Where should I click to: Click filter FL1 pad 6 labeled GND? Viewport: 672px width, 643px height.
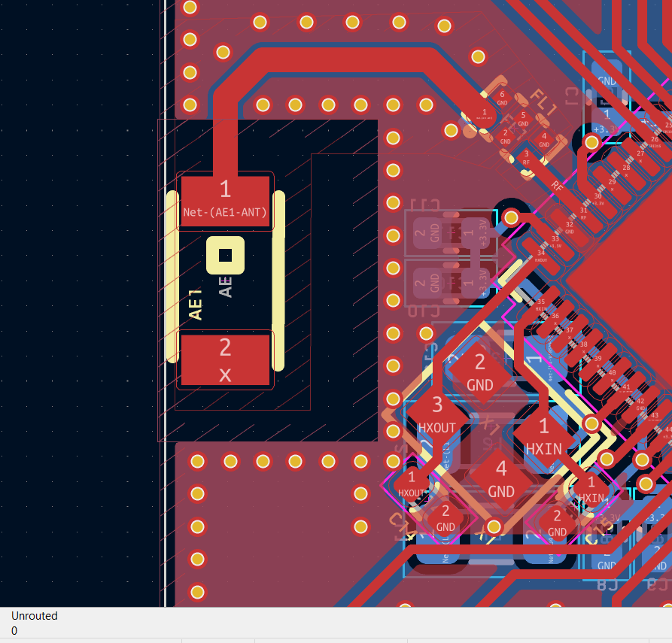pos(502,97)
